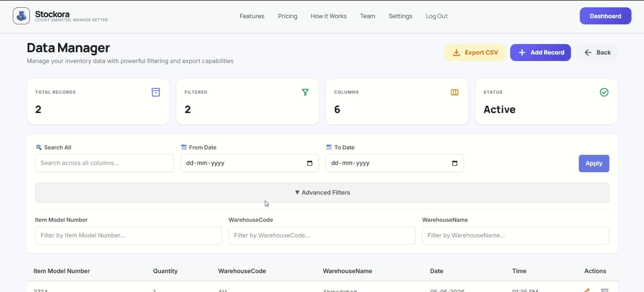Open the Features menu item

click(252, 16)
